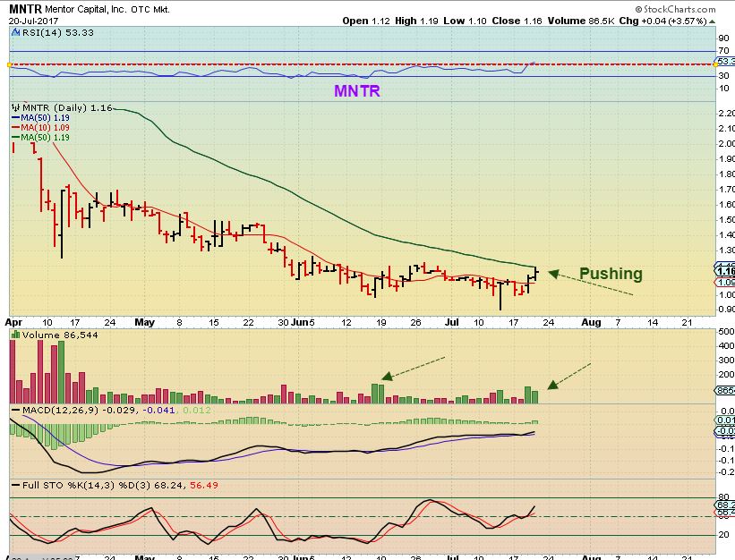Click the RSI 53.3 current value tag
Screen dimensions: 735x560
tap(725, 62)
